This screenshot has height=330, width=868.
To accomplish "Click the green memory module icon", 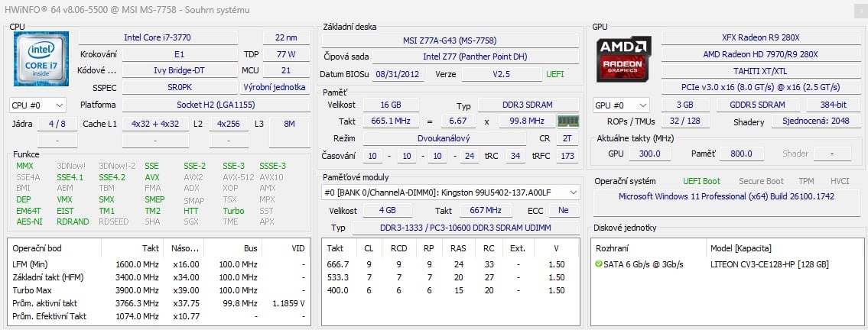I will tap(567, 121).
